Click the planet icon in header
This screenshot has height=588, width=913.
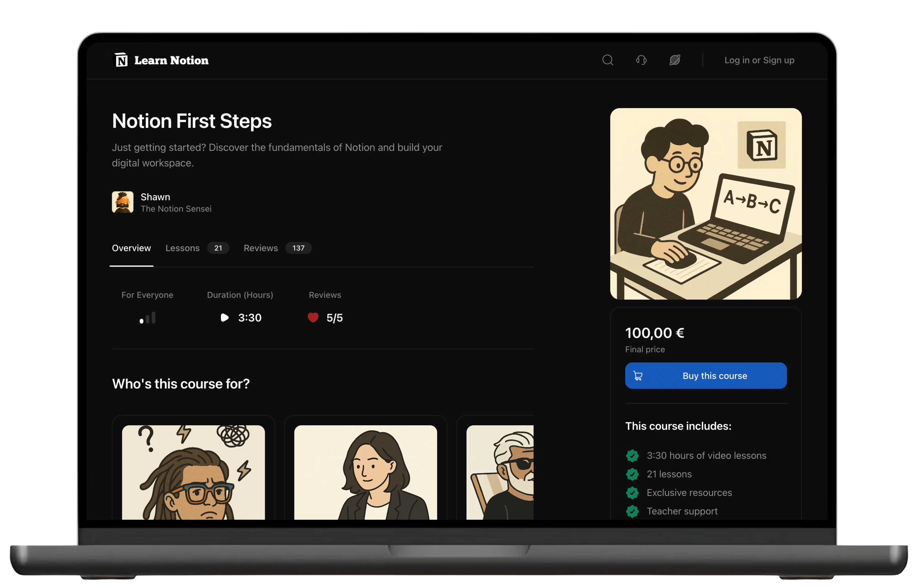tap(675, 60)
